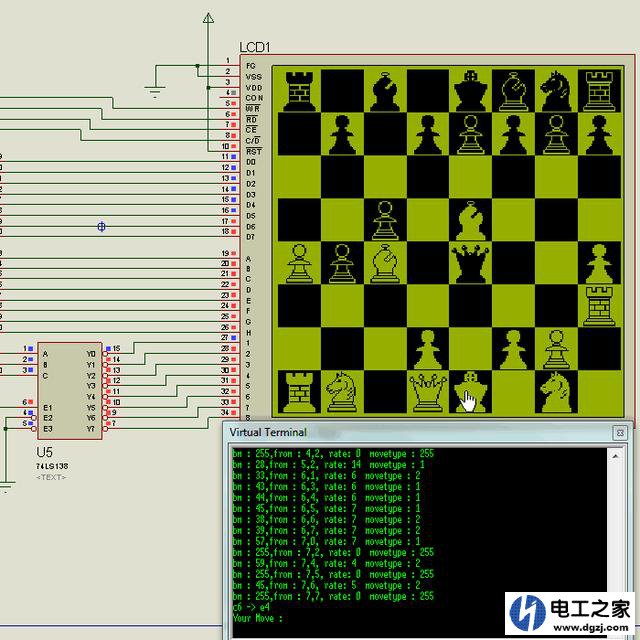
Task: Click the LCD1 component label
Action: click(x=255, y=47)
